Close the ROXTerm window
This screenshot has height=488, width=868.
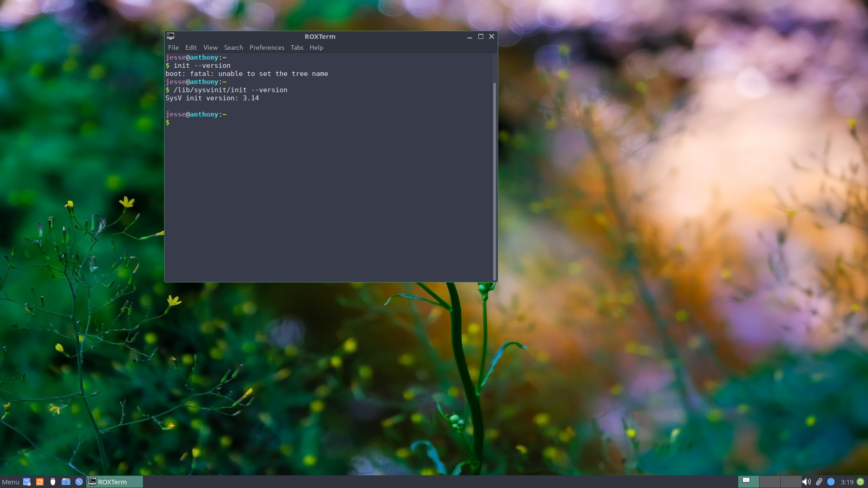[x=491, y=37]
